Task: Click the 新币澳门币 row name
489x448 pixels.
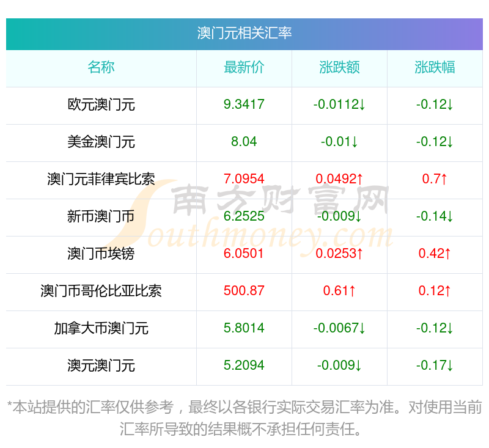Action: click(x=101, y=216)
